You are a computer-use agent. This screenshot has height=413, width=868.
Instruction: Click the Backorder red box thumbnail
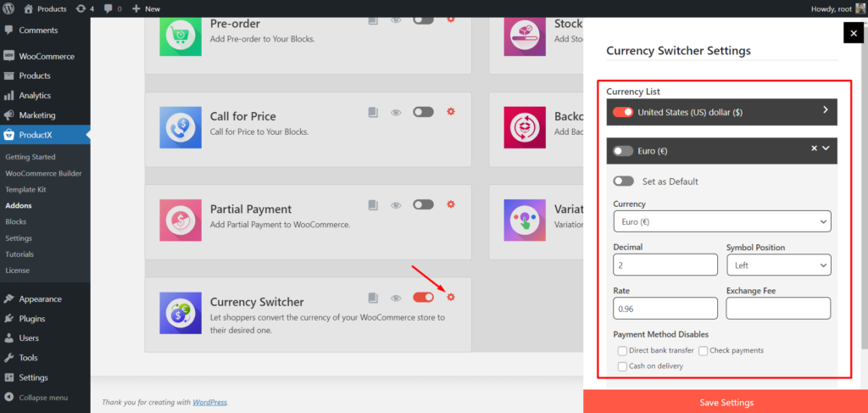525,127
